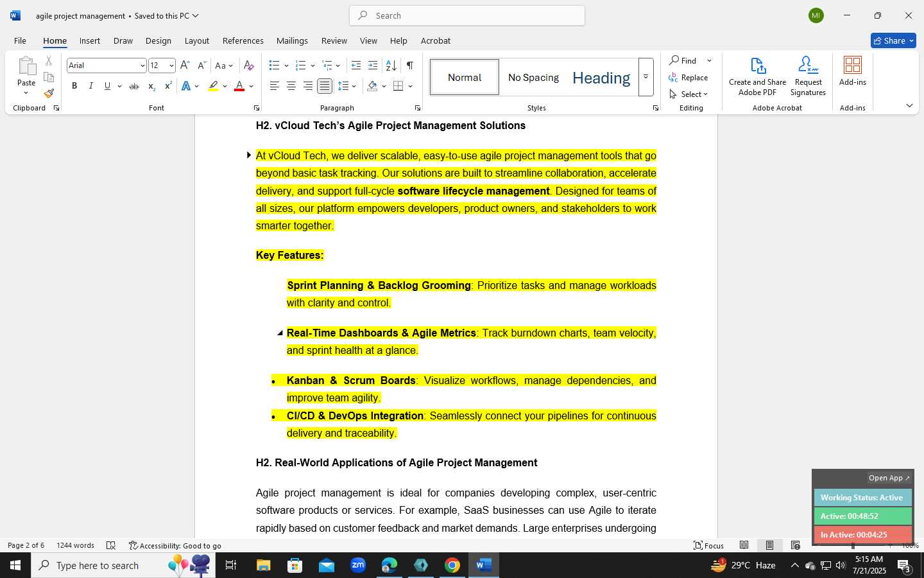Viewport: 924px width, 578px height.
Task: Click Replace in Editing group
Action: (x=688, y=77)
